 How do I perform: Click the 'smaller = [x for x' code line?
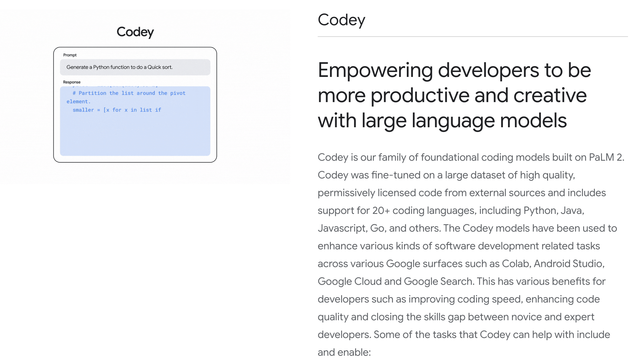tap(117, 110)
